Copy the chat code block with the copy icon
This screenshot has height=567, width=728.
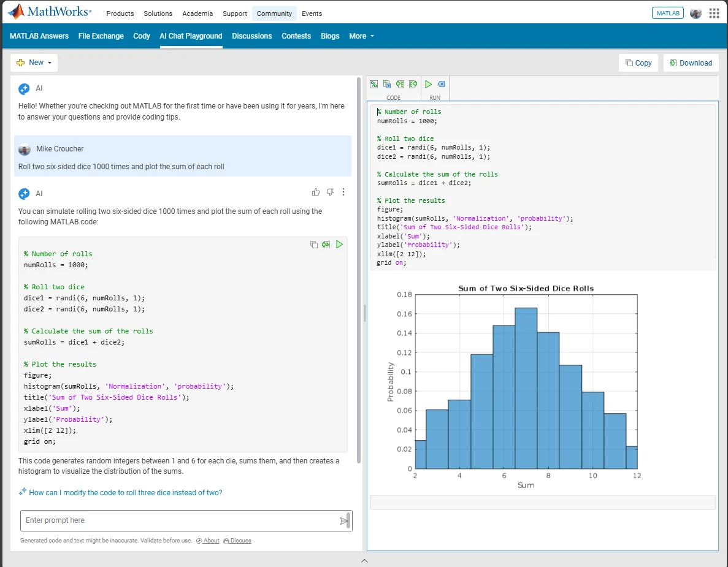click(314, 245)
